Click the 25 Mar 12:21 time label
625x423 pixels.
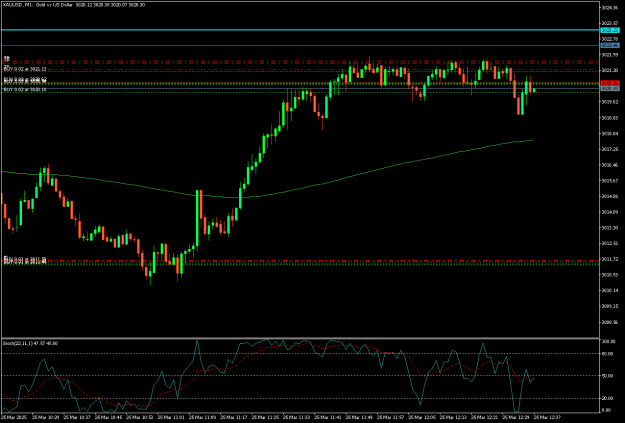[x=485, y=417]
